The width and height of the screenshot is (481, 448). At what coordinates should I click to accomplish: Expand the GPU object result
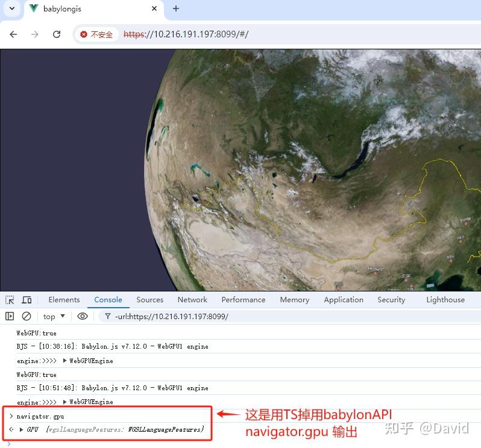[x=21, y=429]
